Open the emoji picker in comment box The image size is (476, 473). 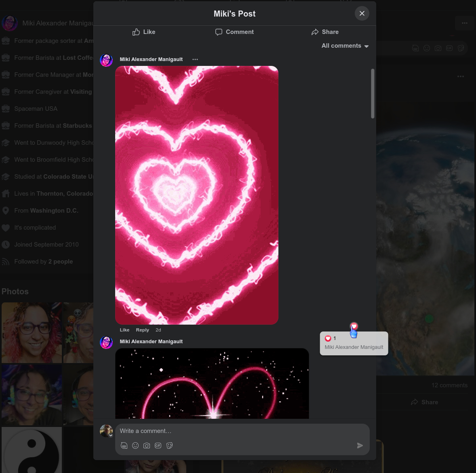135,446
